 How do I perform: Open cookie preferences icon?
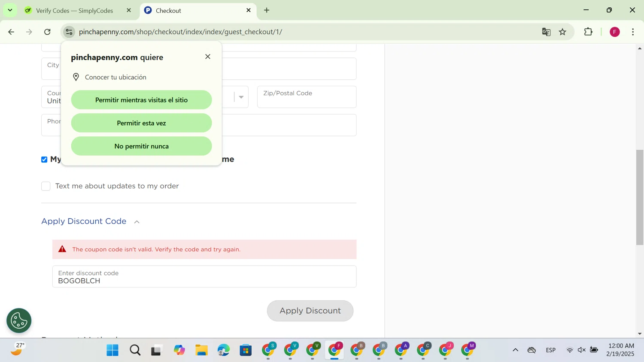point(19,320)
